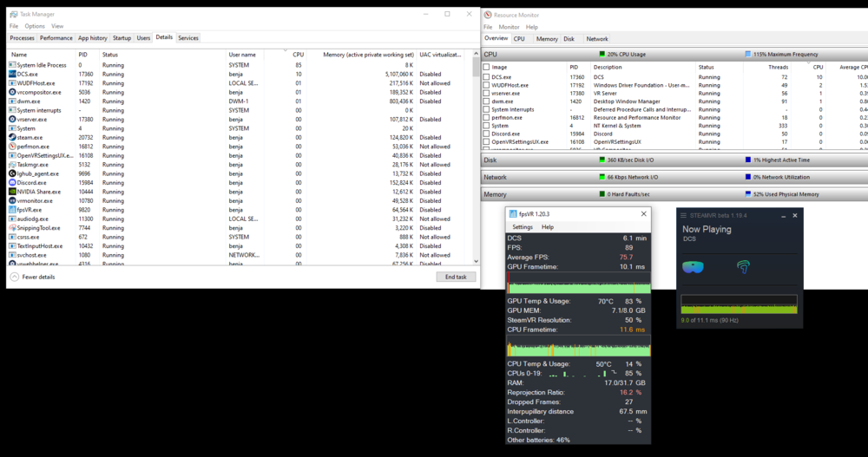Click the SnippingTool.exe icon in Task Manager
This screenshot has width=868, height=457.
12,228
